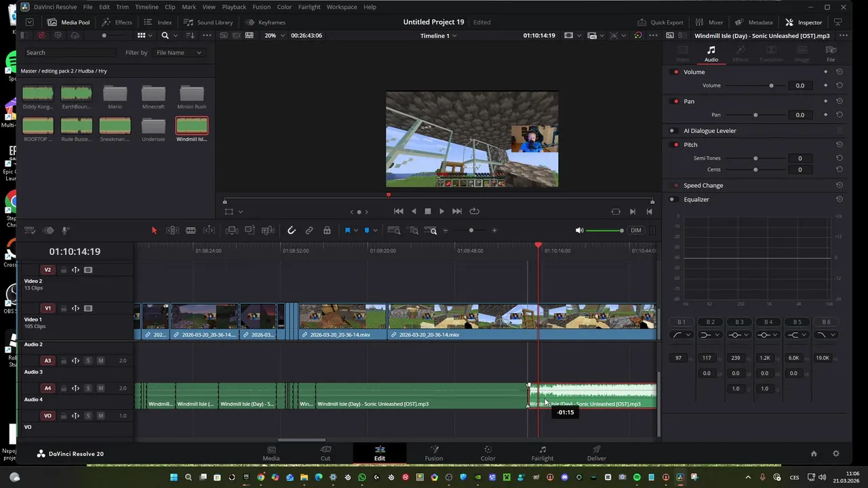Add a blue marker on the timeline
This screenshot has height=488, width=868.
[367, 230]
